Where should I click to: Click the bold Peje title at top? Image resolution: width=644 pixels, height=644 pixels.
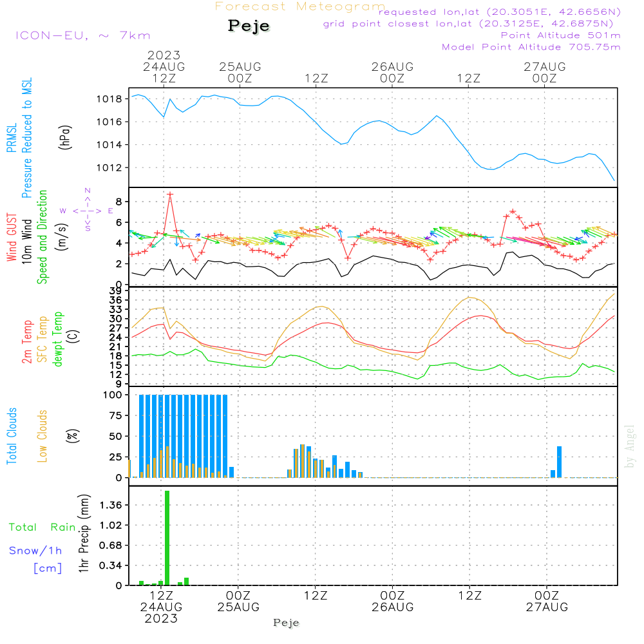[249, 26]
